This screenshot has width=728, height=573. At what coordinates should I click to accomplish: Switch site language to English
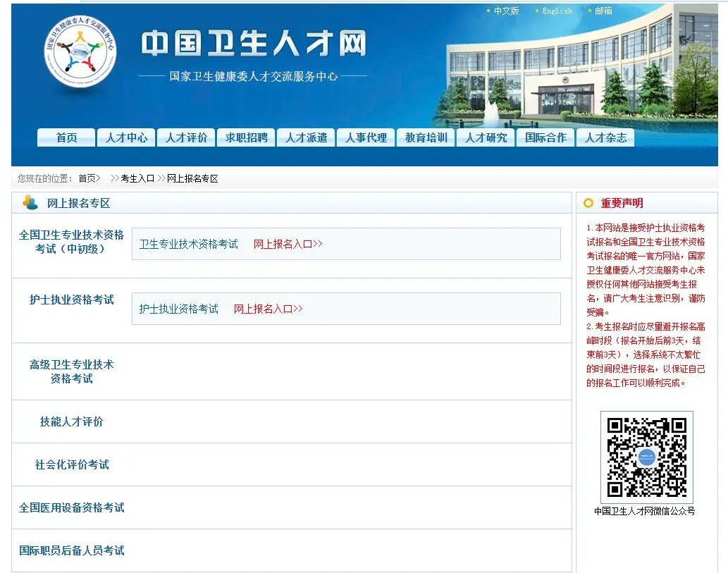tap(556, 11)
